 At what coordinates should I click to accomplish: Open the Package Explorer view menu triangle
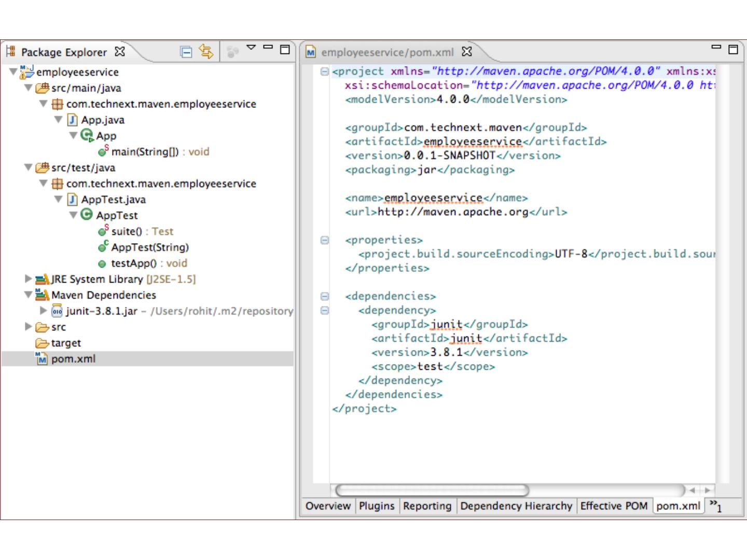point(251,48)
